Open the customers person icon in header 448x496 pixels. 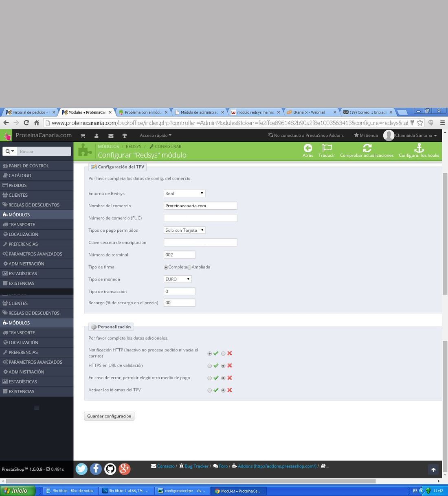point(97,136)
